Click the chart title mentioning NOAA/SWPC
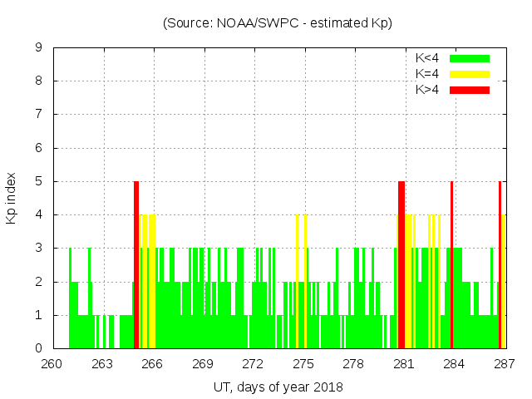 coord(278,23)
